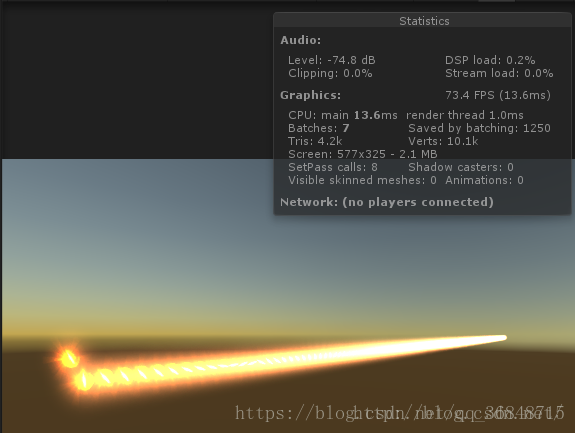Select the Graphics section header
This screenshot has height=433, width=576.
point(310,95)
